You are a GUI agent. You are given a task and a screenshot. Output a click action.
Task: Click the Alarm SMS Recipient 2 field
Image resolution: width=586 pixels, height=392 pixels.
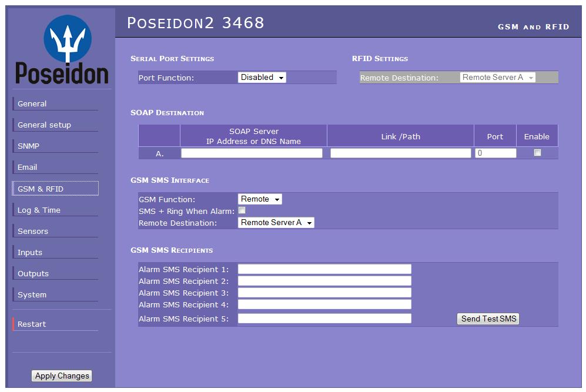324,281
